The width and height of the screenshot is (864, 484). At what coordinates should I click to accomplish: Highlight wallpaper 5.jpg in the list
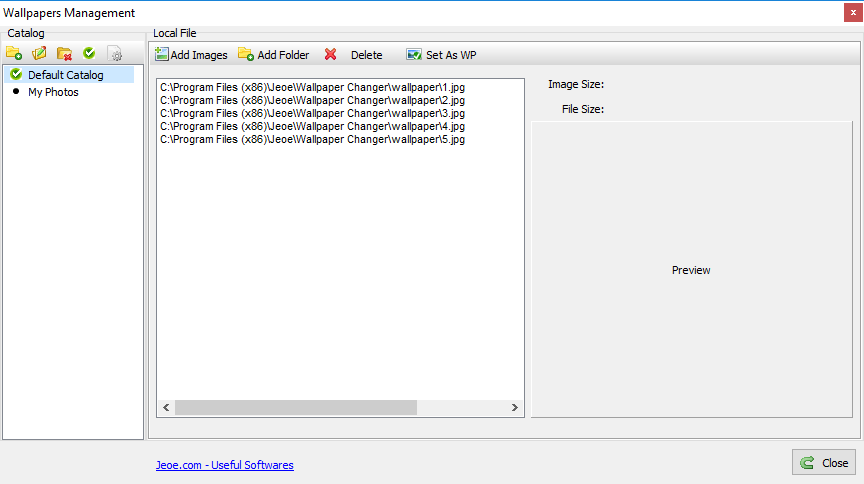pos(312,140)
